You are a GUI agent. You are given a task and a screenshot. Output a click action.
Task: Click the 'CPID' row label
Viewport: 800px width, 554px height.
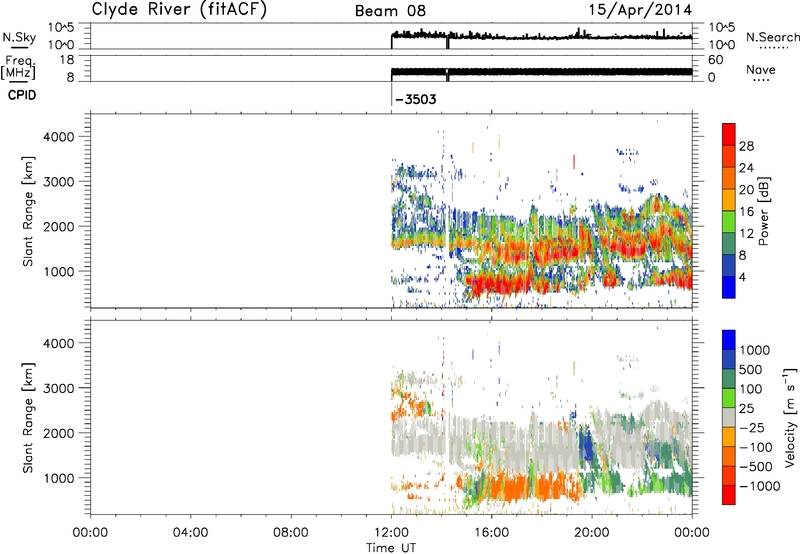[21, 95]
